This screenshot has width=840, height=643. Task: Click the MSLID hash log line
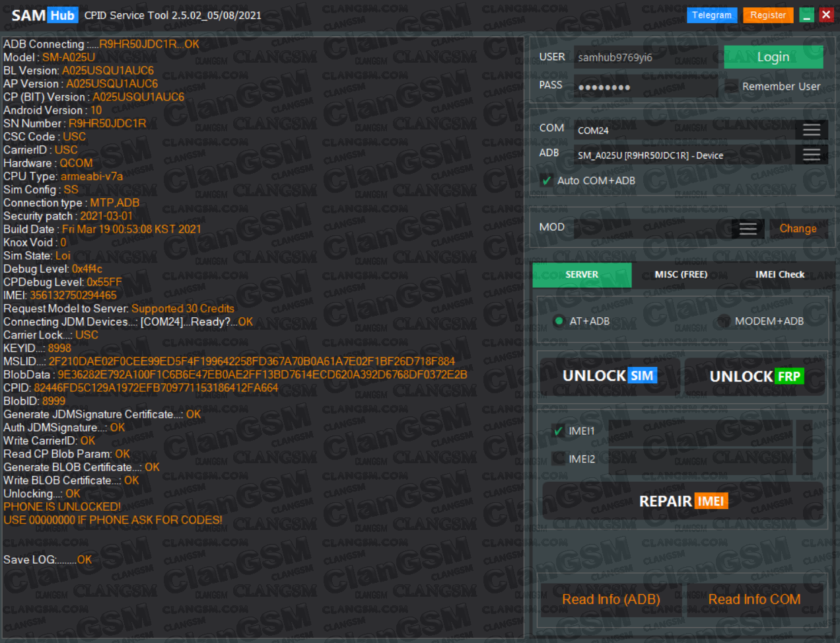click(229, 361)
